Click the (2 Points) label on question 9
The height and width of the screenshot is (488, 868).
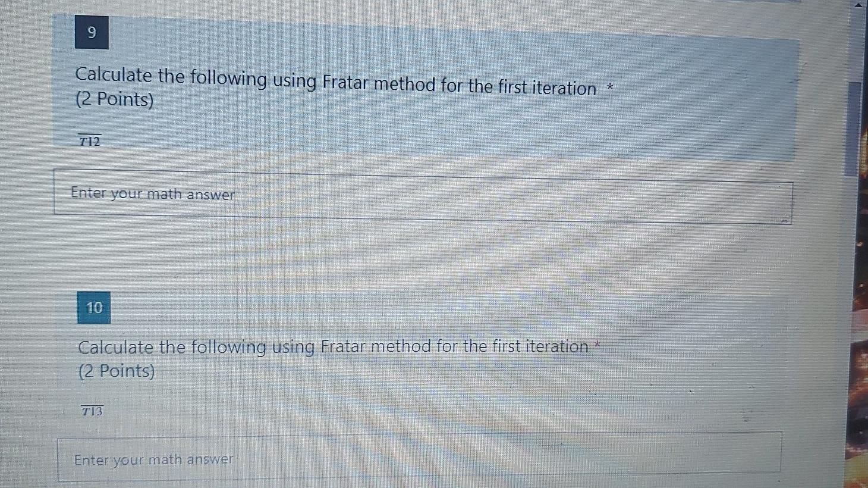click(115, 99)
